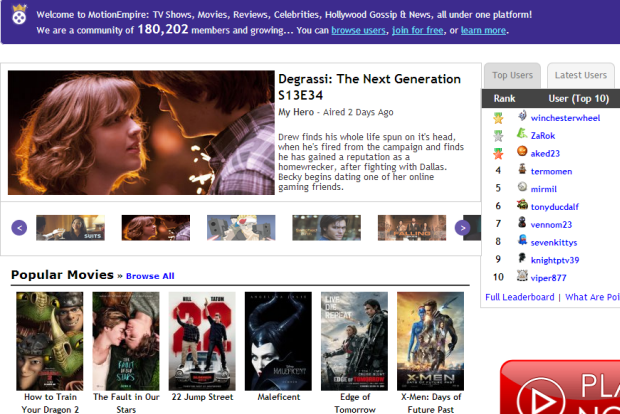The image size is (620, 414).
Task: Click vennom23's avatar icon
Action: coord(522,222)
